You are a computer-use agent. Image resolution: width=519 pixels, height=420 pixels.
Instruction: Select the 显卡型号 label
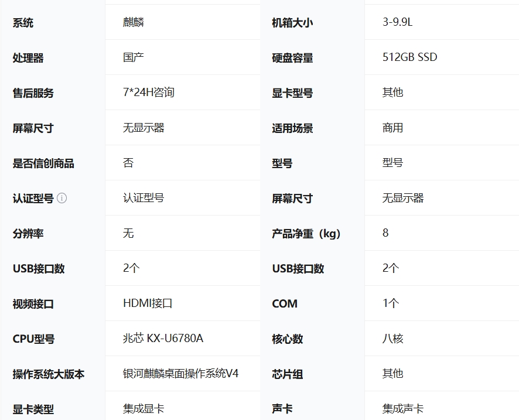click(292, 93)
